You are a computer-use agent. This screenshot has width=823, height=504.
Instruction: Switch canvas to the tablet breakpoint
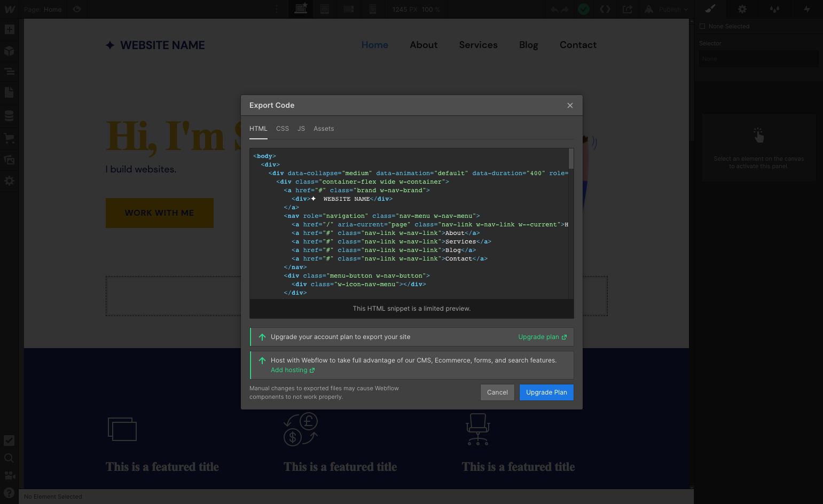pyautogui.click(x=325, y=9)
